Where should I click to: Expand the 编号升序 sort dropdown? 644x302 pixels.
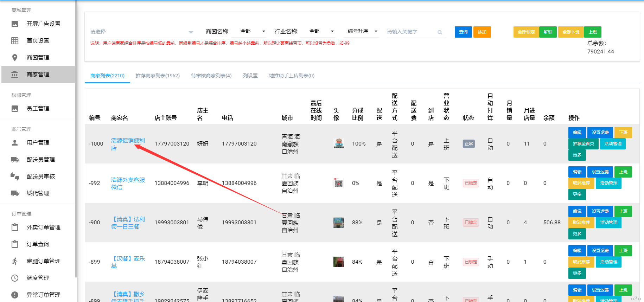coord(362,31)
